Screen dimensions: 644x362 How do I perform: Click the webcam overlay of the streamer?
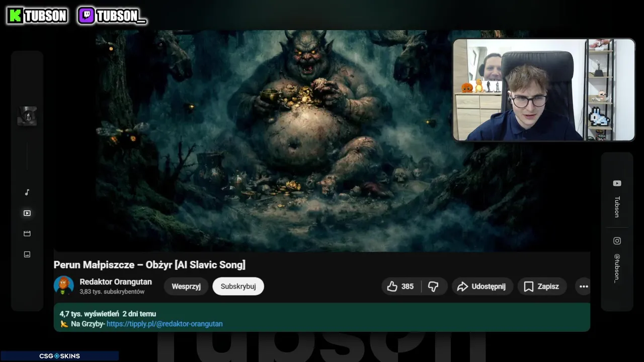tap(544, 89)
